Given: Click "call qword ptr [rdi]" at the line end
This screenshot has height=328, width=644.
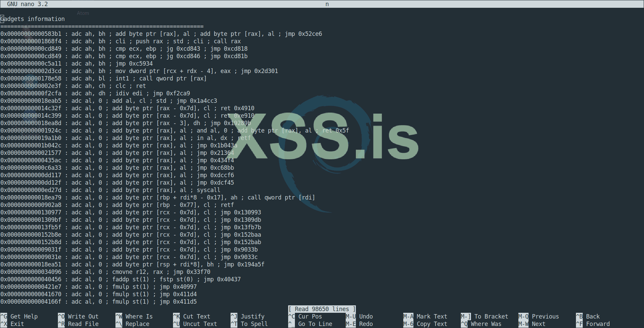Looking at the screenshot, I should [281, 197].
